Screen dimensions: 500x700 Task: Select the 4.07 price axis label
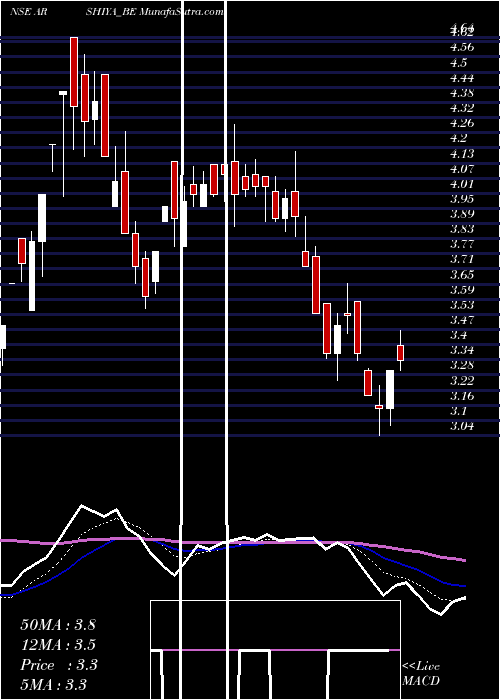462,169
